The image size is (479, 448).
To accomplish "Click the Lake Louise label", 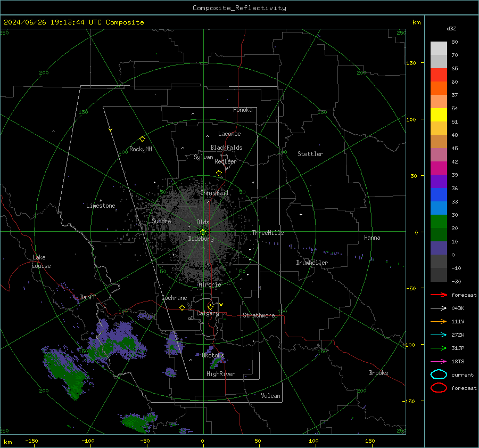I will (x=41, y=262).
